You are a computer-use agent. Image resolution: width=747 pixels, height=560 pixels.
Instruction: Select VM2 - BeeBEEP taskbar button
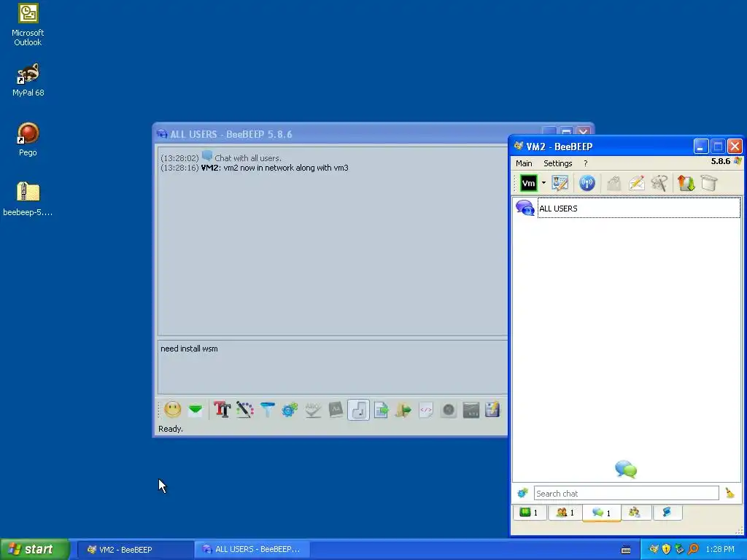point(135,550)
